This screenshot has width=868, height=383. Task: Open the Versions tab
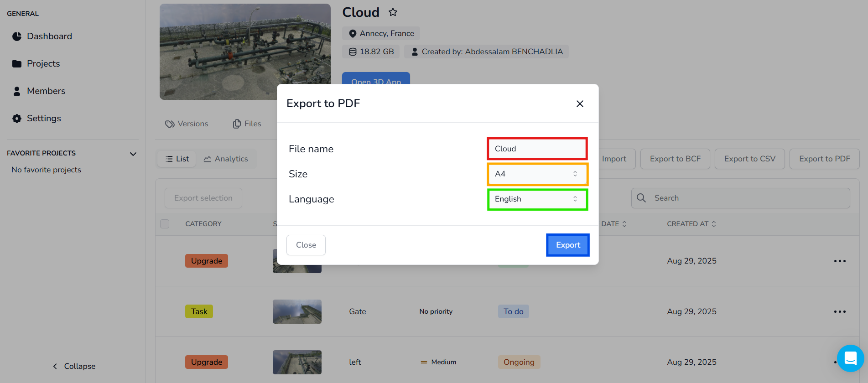tap(187, 124)
